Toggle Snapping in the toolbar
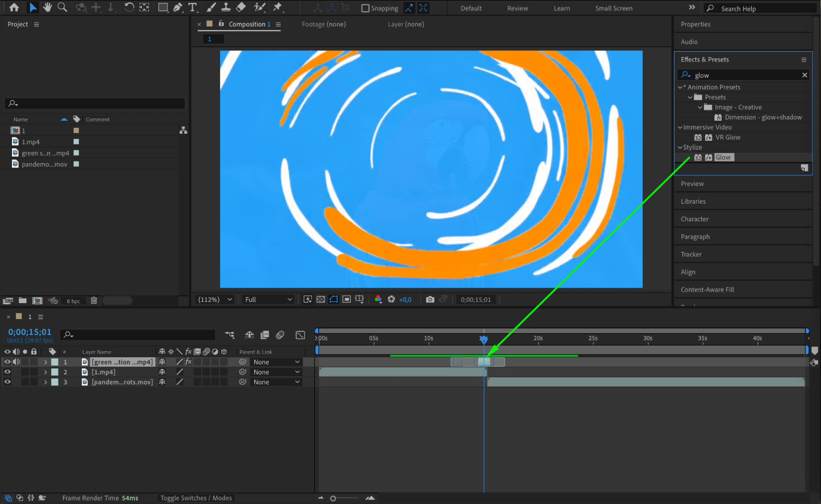This screenshot has width=821, height=504. point(365,8)
